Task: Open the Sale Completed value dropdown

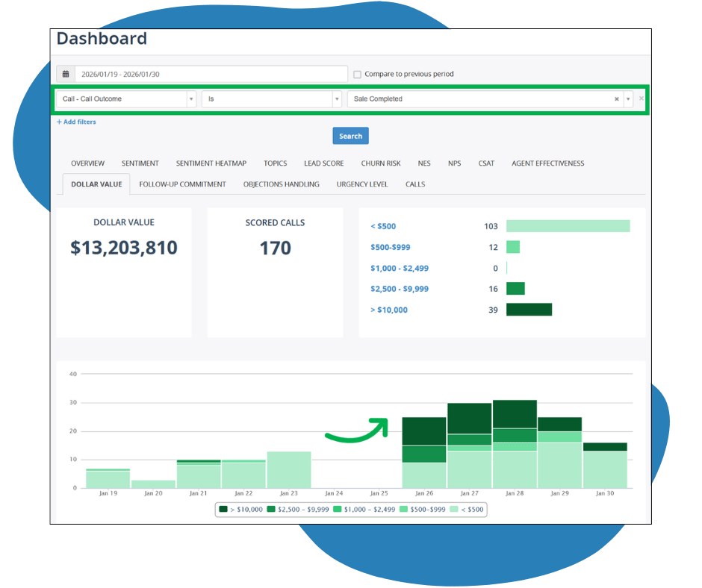Action: click(x=628, y=98)
